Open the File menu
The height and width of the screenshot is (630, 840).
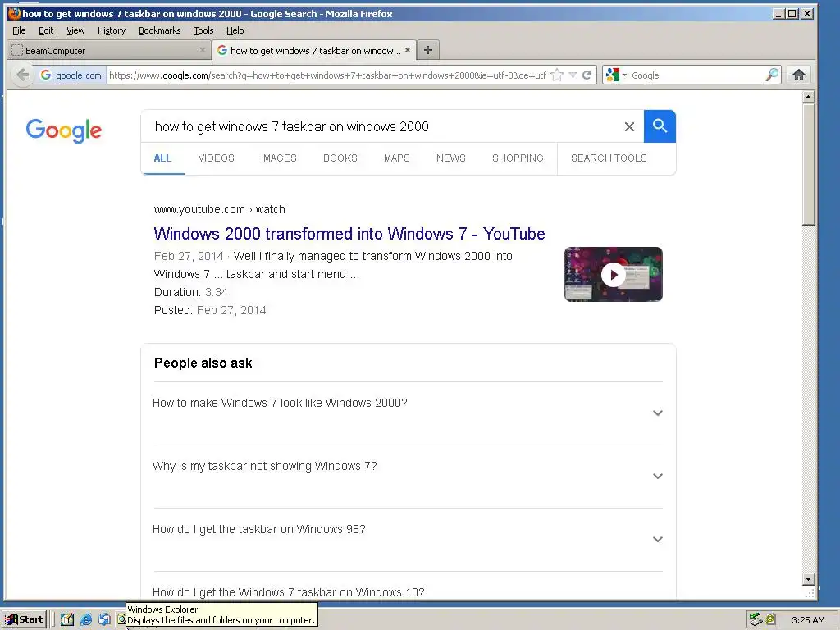pos(19,30)
